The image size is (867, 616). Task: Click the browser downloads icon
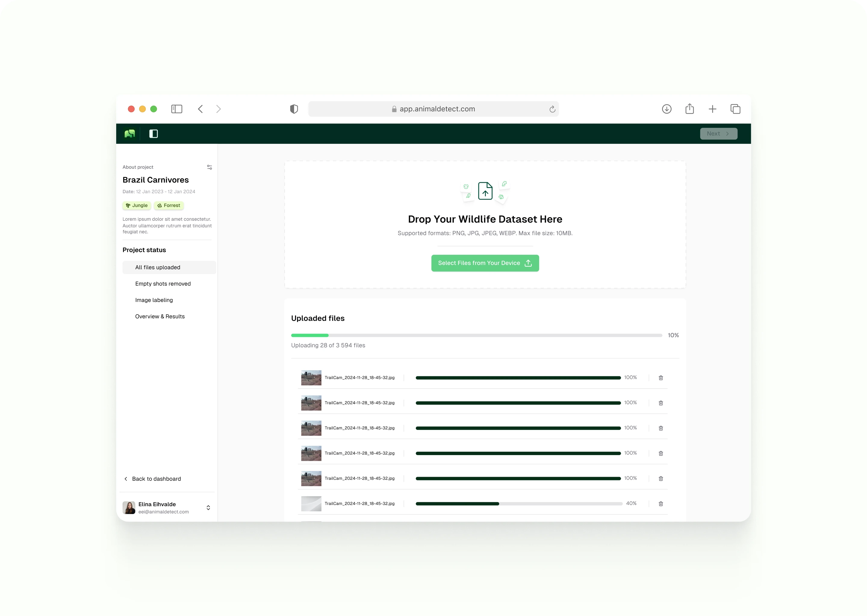(x=667, y=109)
